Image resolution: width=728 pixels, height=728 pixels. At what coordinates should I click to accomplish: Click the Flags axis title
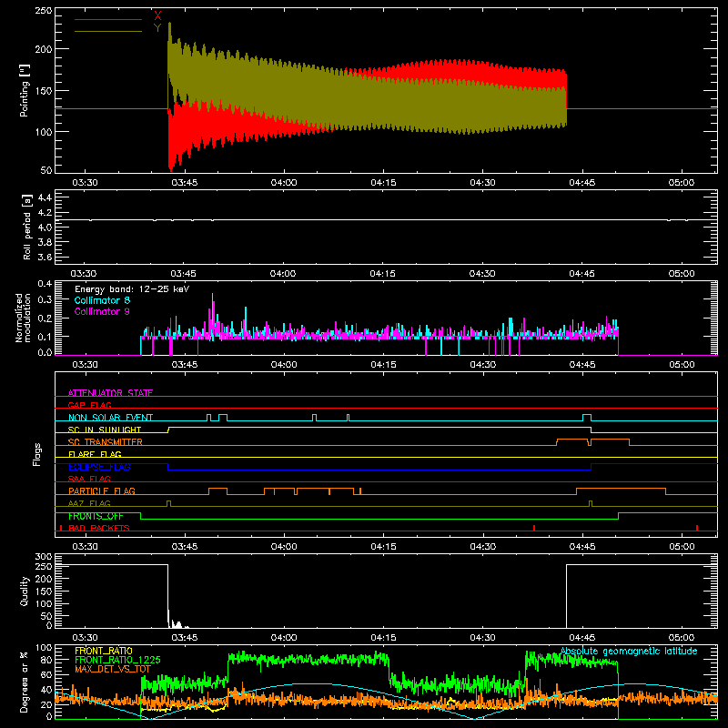pyautogui.click(x=36, y=454)
